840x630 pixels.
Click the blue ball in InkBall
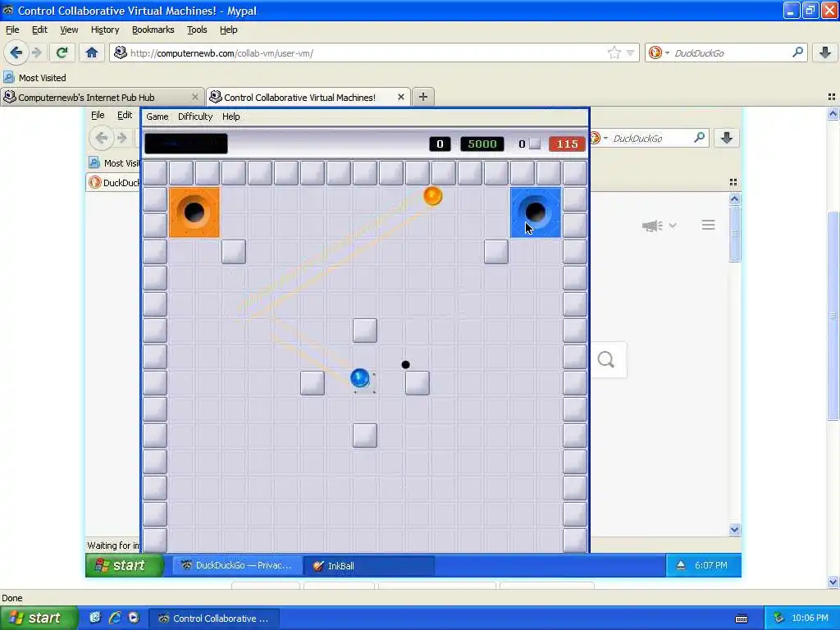click(x=360, y=377)
